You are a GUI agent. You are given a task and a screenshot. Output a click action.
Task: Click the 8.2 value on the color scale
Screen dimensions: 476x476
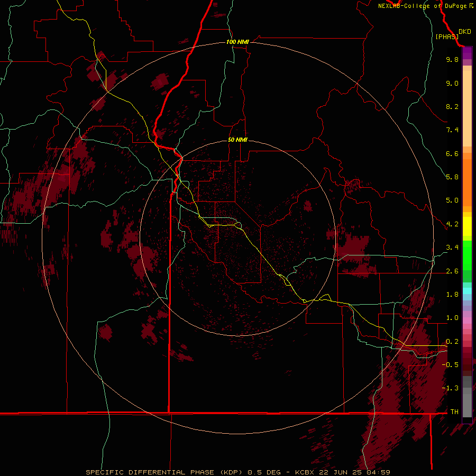click(452, 106)
